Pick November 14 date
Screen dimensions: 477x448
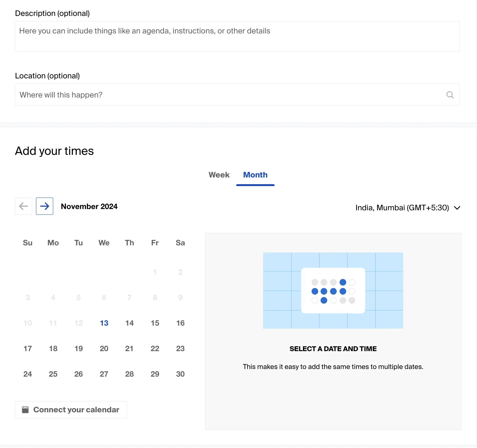[x=130, y=323]
